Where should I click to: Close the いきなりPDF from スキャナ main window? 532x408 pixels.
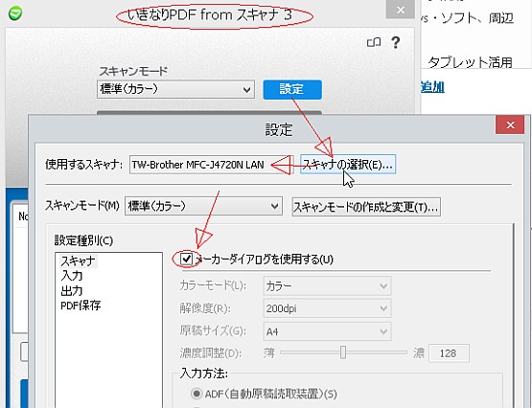tap(401, 10)
